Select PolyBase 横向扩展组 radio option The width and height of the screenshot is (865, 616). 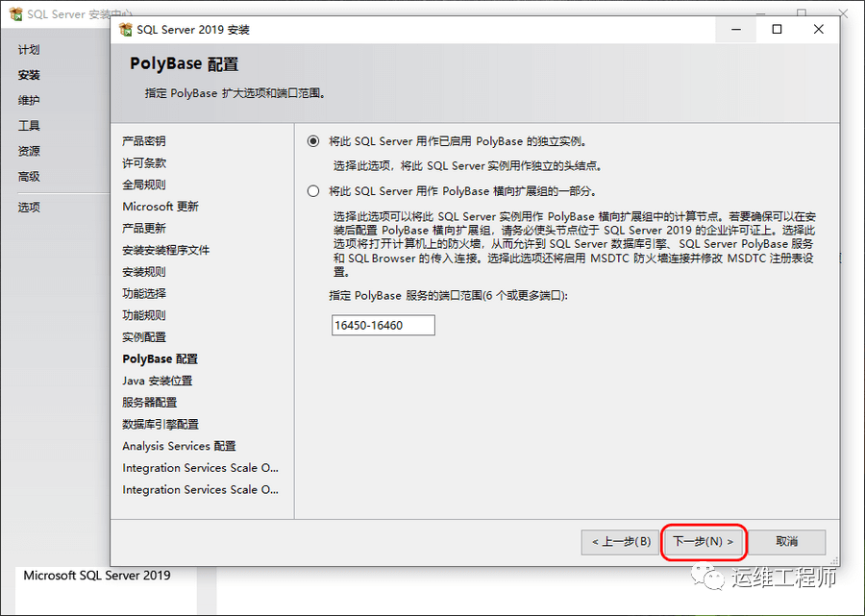313,191
